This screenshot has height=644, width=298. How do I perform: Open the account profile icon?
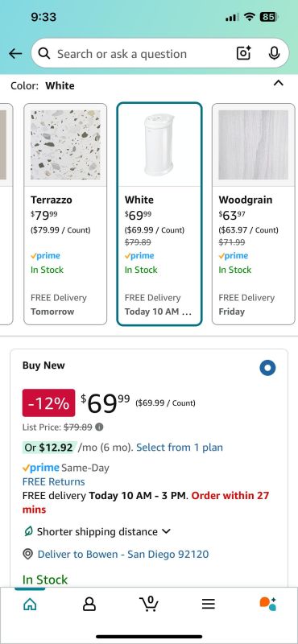89,604
